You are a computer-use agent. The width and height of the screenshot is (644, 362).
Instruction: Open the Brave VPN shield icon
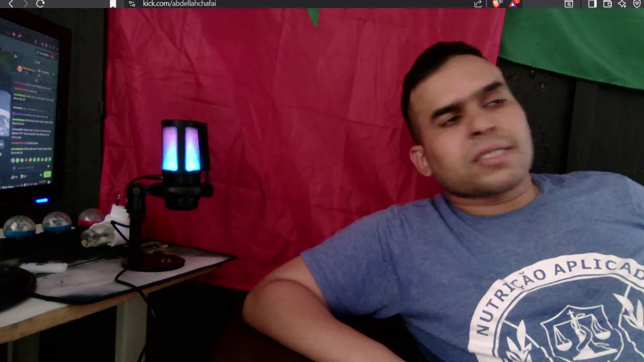[637, 4]
